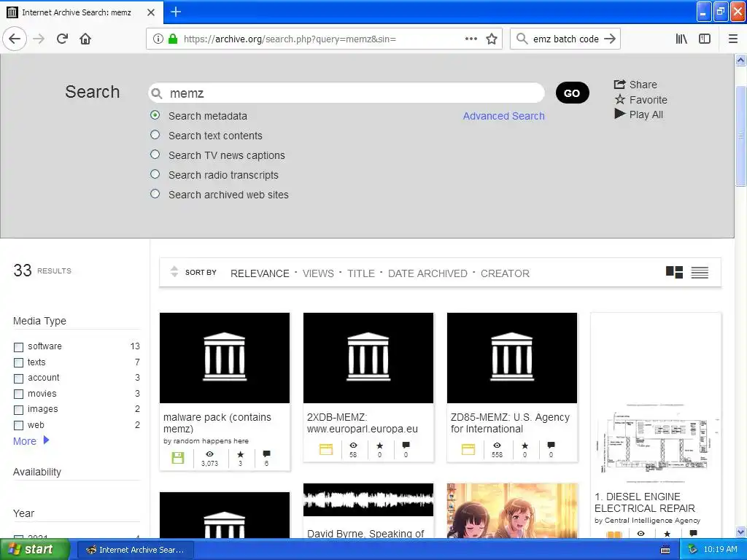Viewport: 747px width, 560px height.
Task: Select Search text contents radio option
Action: pos(155,135)
